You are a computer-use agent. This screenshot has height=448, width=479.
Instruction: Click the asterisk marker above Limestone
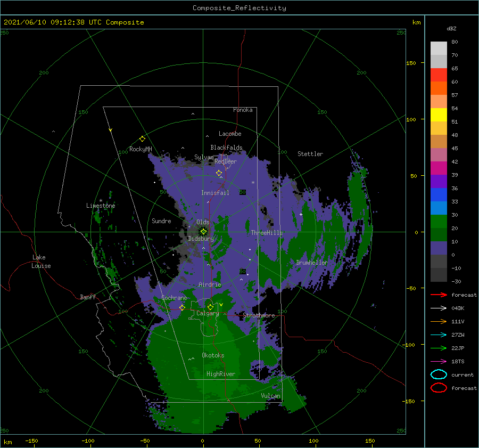[x=101, y=201]
